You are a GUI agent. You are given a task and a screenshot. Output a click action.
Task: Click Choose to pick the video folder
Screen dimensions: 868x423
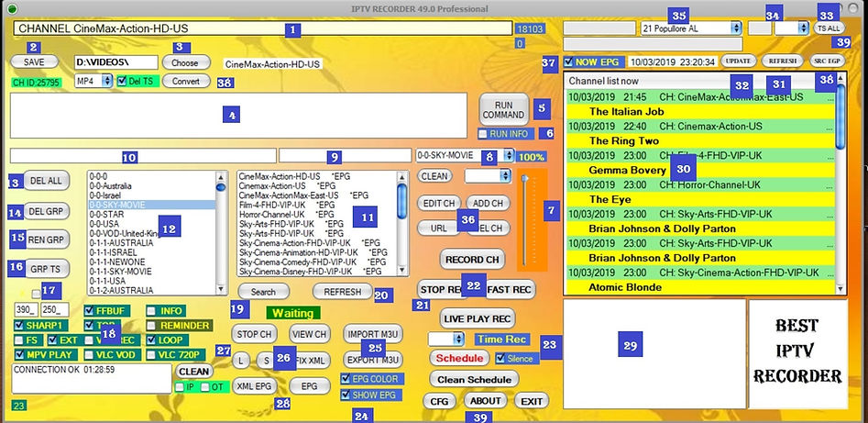(x=185, y=62)
